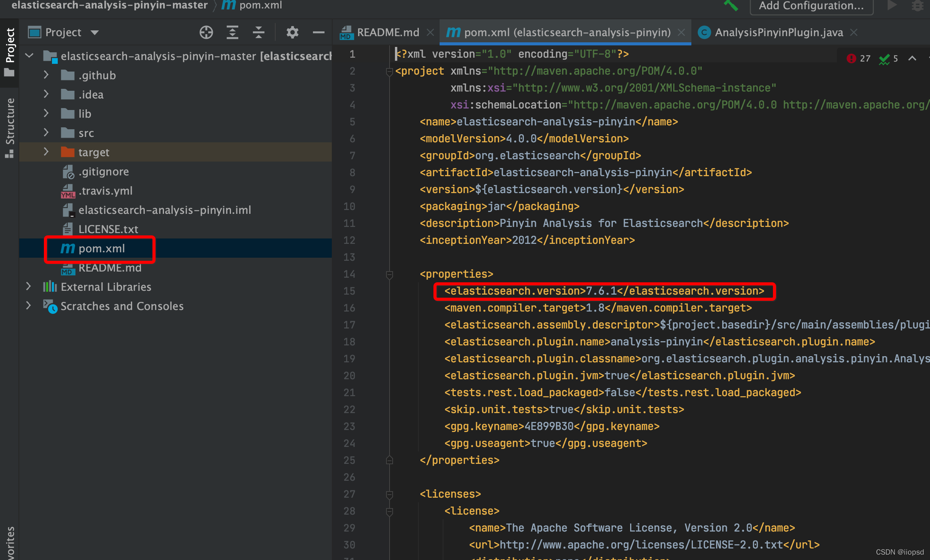Click the closing properties fold marker line 25
The image size is (930, 560).
pos(390,460)
